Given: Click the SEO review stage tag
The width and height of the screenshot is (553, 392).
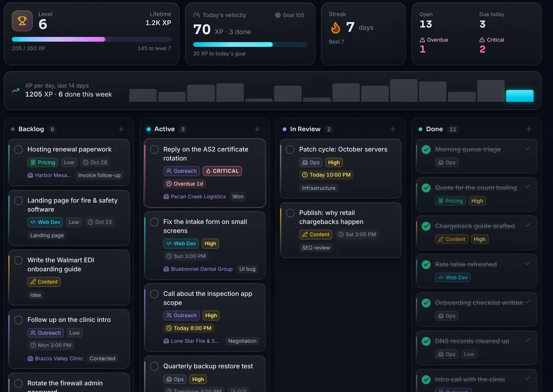Looking at the screenshot, I should 316,248.
